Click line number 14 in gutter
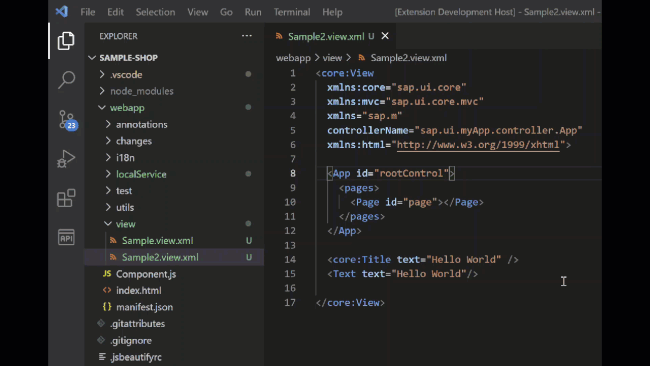Screen dimensions: 650x366 290,259
